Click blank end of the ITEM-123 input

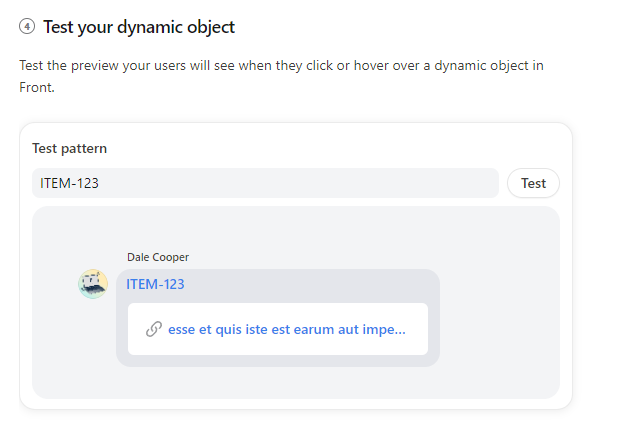click(x=400, y=183)
